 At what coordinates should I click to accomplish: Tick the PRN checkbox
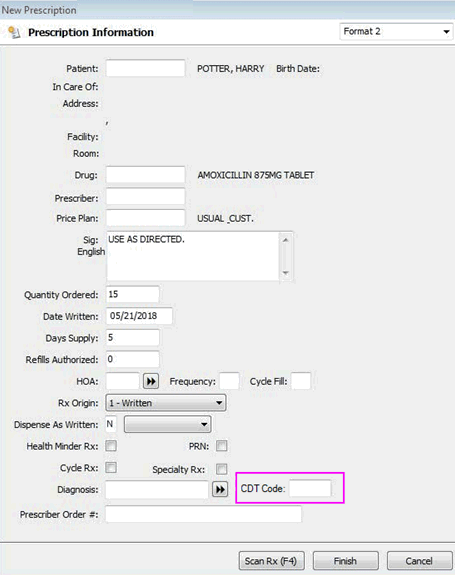tap(221, 446)
